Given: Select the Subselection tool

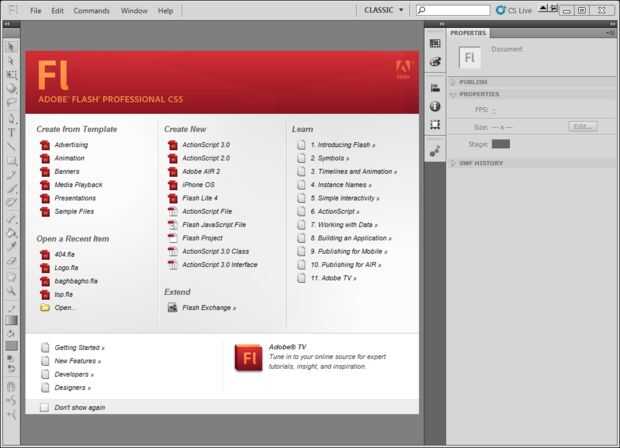Looking at the screenshot, I should click(x=11, y=61).
